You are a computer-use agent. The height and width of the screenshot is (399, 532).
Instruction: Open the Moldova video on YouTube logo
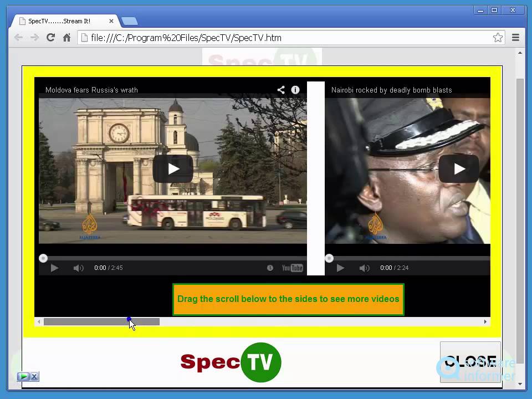[293, 268]
